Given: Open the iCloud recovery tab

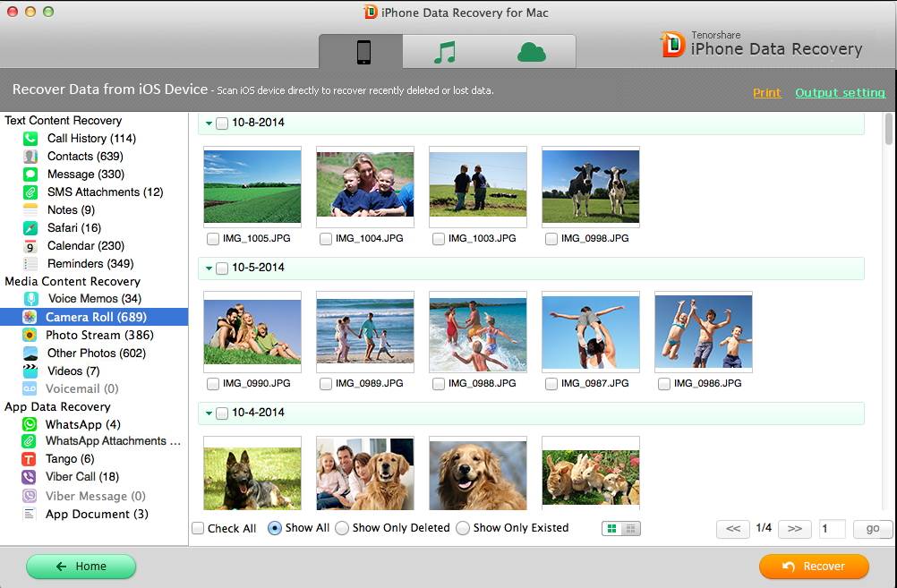Looking at the screenshot, I should click(x=531, y=53).
